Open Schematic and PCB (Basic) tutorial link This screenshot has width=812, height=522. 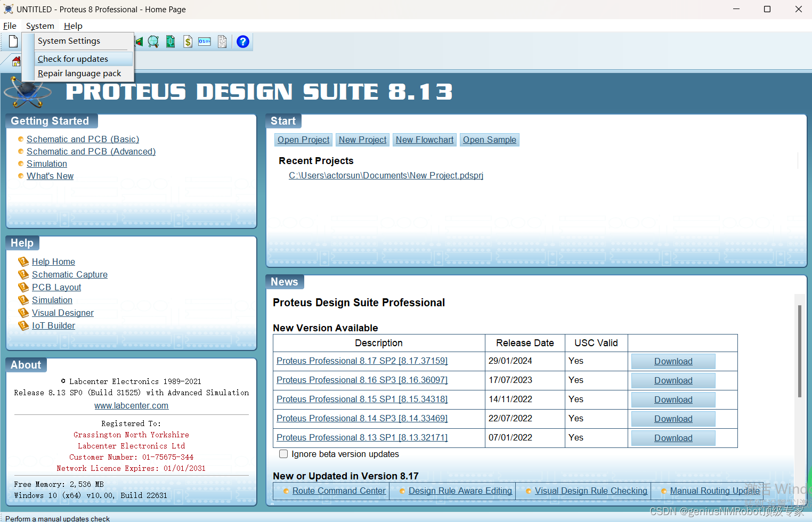point(83,139)
